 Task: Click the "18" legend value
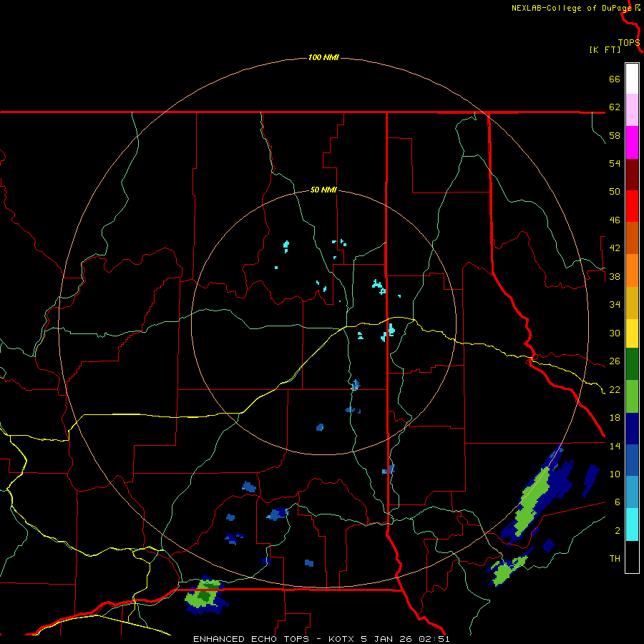(615, 418)
